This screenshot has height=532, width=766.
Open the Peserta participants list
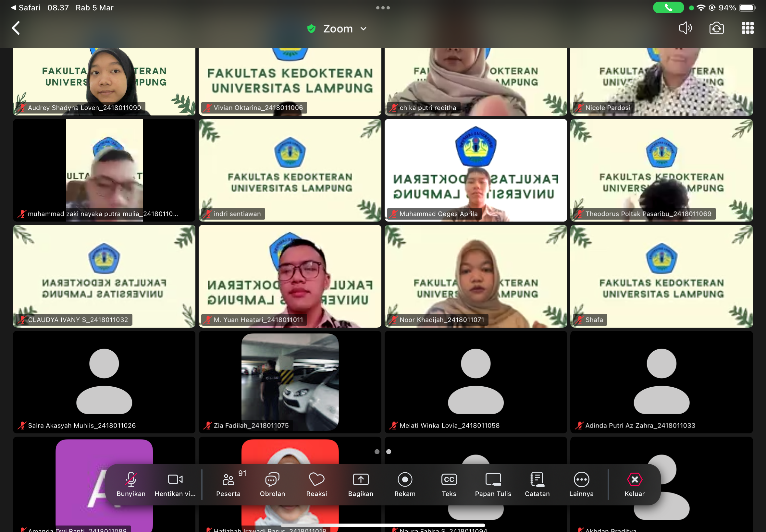228,484
